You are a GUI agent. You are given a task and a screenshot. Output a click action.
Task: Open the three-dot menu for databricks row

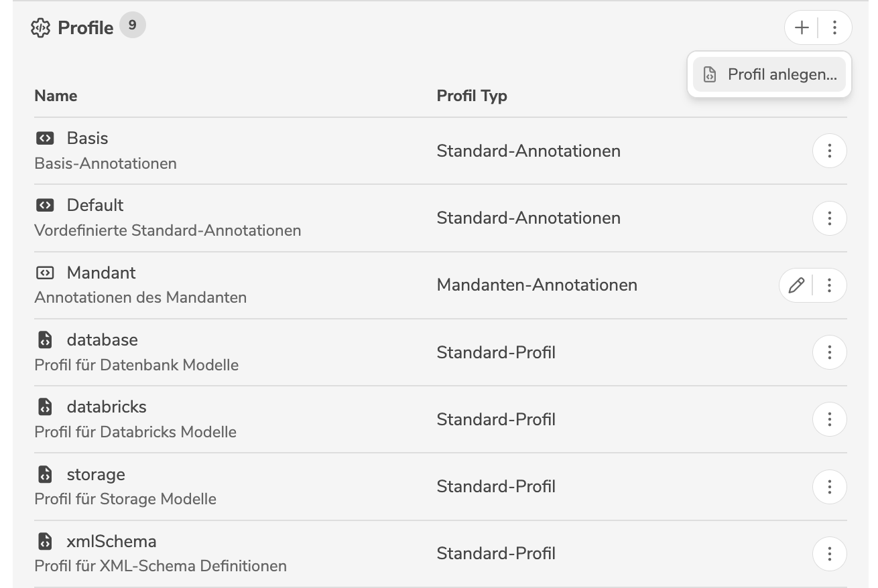829,419
